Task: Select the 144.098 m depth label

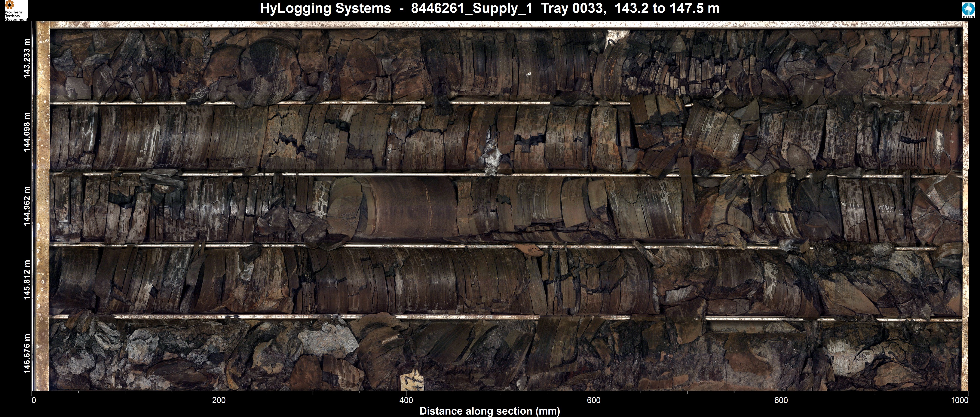Action: 27,132
